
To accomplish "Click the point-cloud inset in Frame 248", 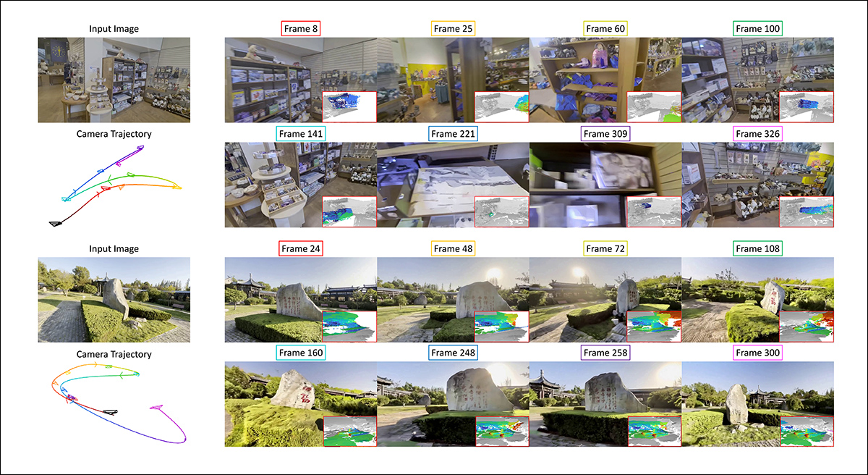I will [502, 432].
